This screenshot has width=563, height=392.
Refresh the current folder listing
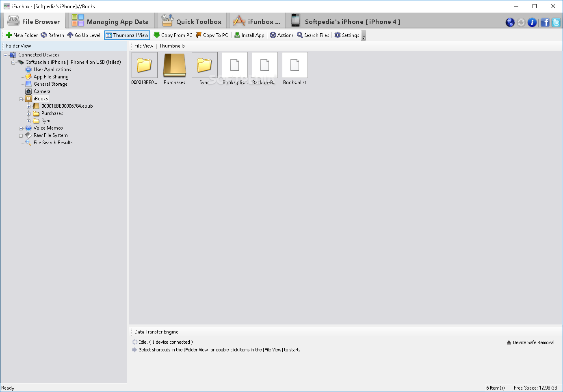point(52,35)
